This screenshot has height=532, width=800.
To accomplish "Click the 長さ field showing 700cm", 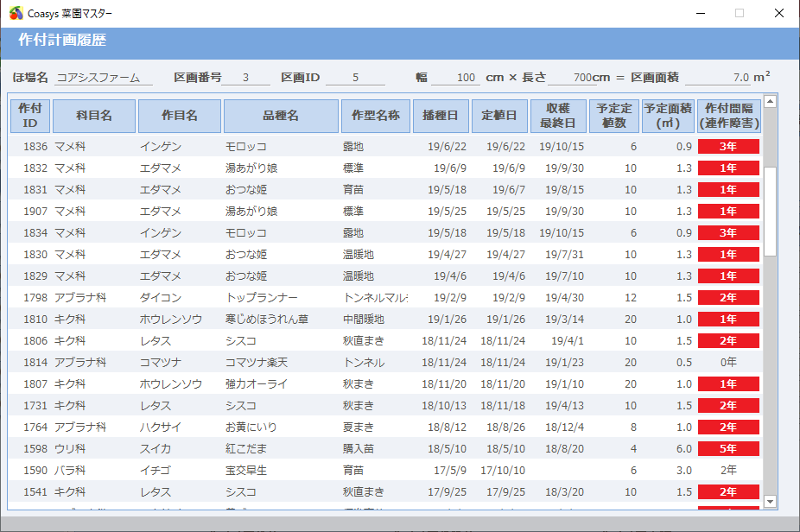I will pos(573,78).
